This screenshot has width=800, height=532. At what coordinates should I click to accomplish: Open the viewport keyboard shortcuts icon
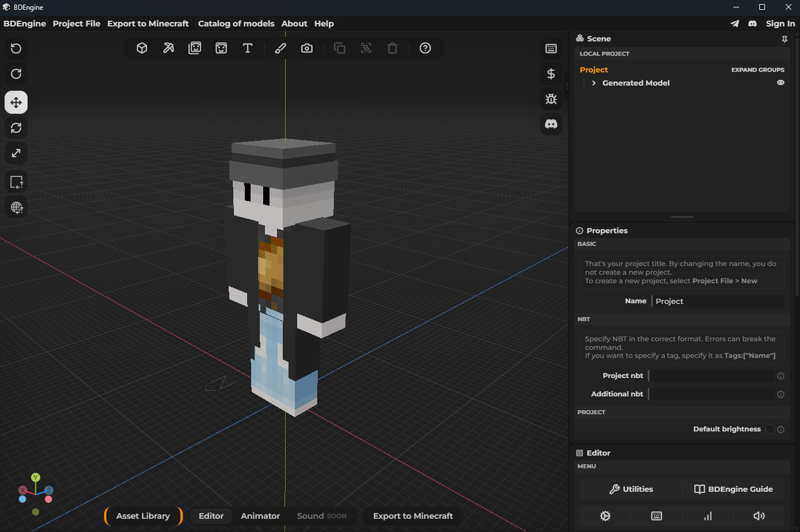coord(551,48)
